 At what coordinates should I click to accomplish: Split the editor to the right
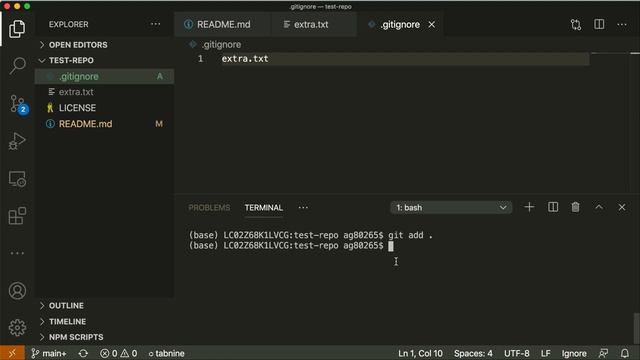[599, 24]
